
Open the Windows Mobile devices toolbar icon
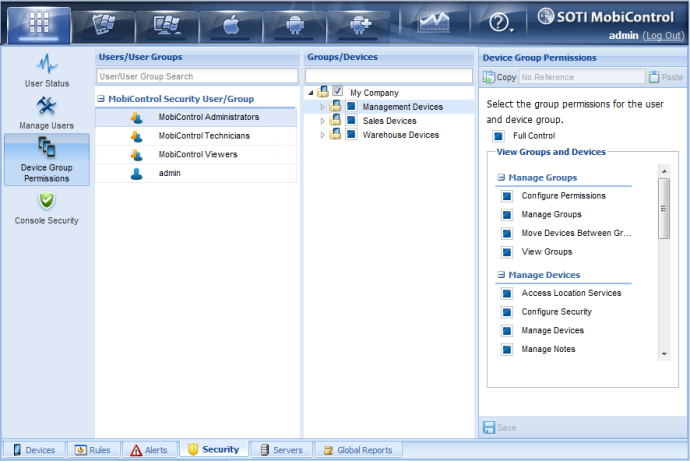tap(103, 26)
